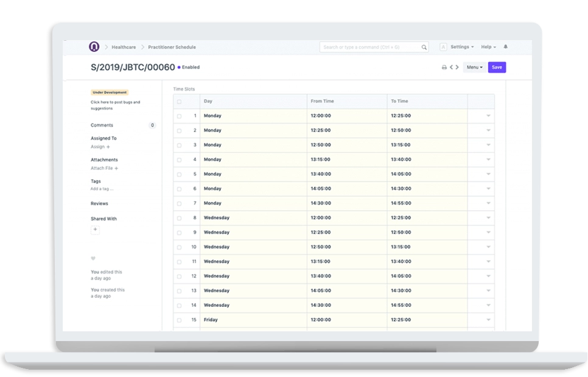This screenshot has height=377, width=588.
Task: Open the Menu dropdown button
Action: click(474, 68)
